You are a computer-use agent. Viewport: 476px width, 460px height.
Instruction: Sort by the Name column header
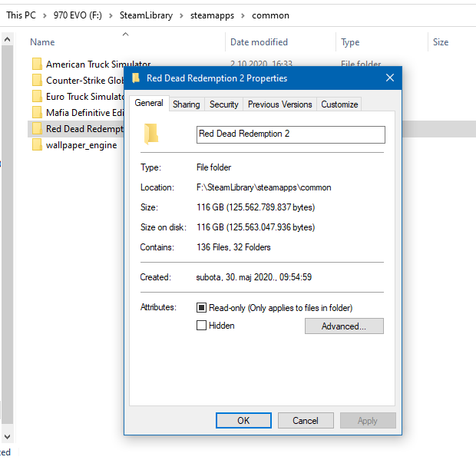click(42, 42)
